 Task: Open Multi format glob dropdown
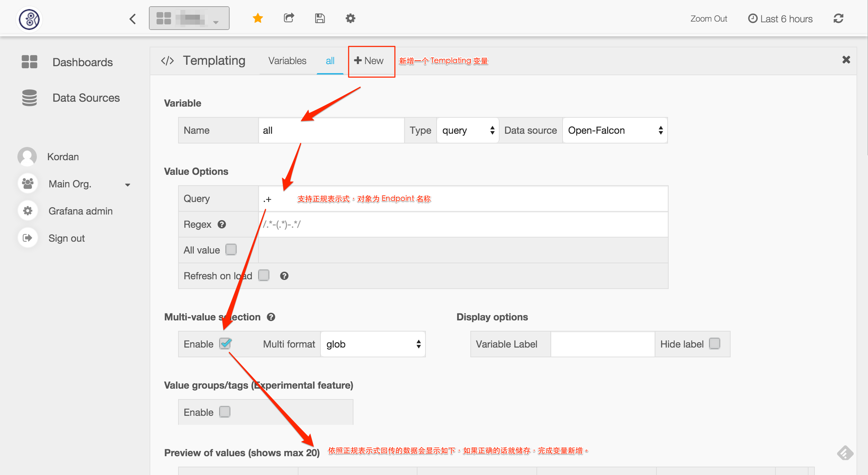click(373, 344)
